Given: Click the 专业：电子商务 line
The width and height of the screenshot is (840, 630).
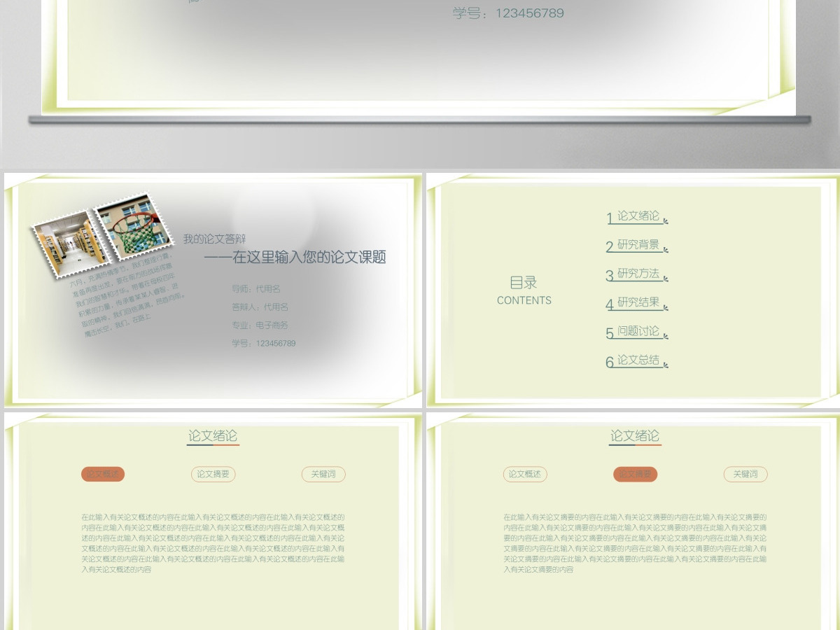Looking at the screenshot, I should [260, 325].
